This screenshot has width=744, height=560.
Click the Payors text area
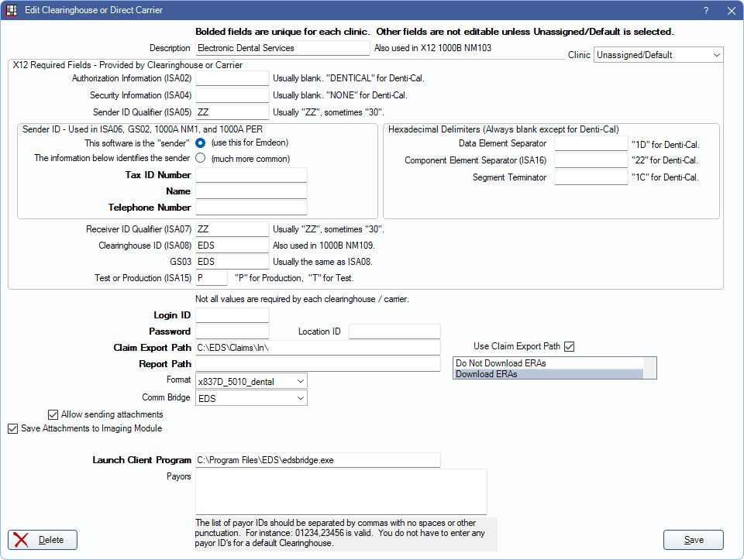341,491
